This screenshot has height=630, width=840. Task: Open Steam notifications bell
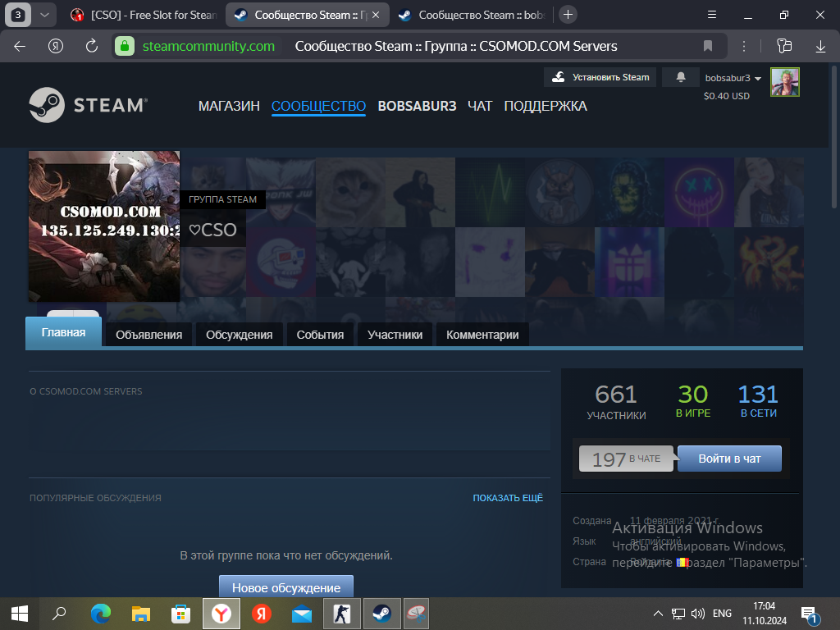[x=681, y=77]
